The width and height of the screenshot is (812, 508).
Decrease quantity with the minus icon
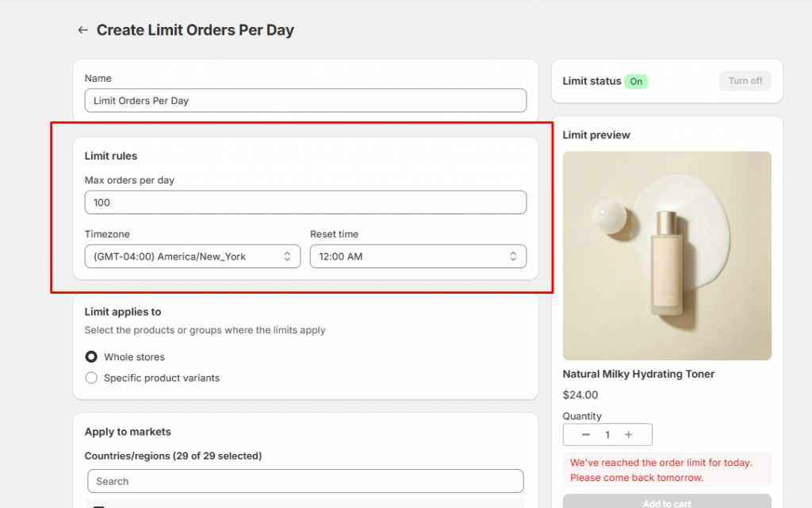(x=586, y=434)
